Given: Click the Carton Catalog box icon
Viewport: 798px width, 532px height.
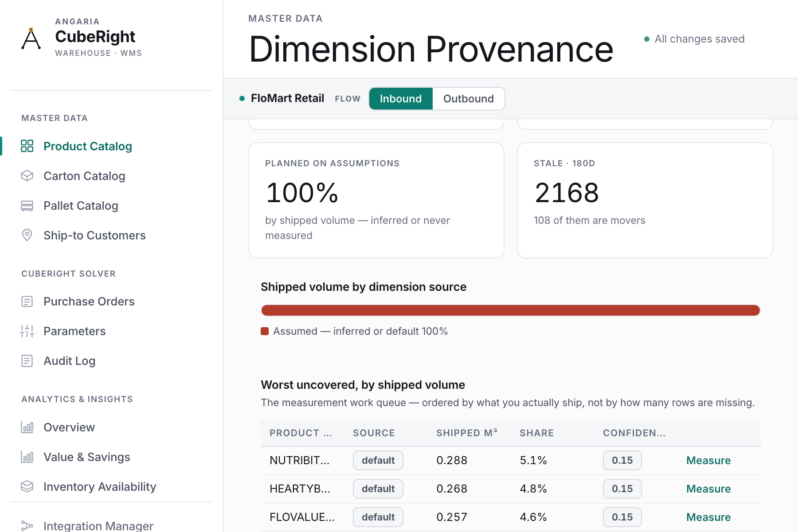Looking at the screenshot, I should coord(27,176).
